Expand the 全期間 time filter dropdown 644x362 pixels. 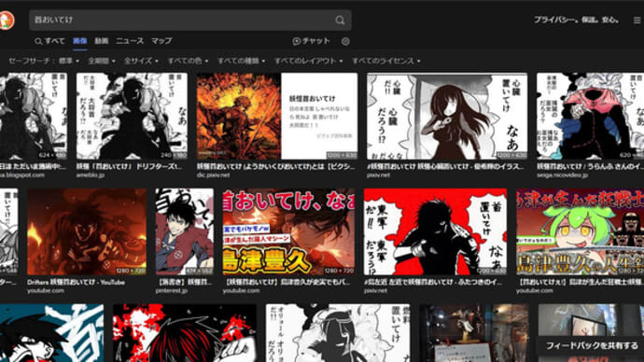101,61
